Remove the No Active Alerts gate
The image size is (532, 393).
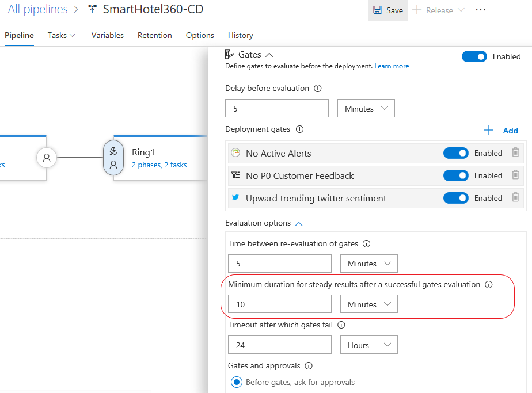[x=515, y=153]
